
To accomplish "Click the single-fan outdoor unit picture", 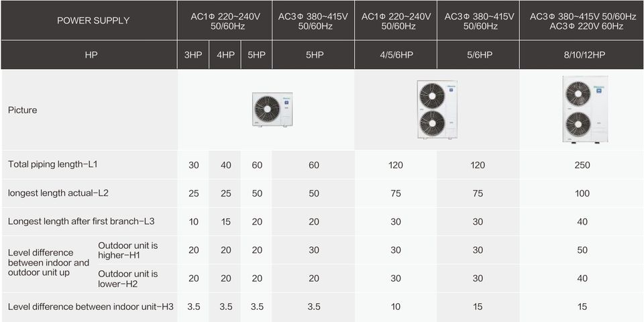I will 272,109.
